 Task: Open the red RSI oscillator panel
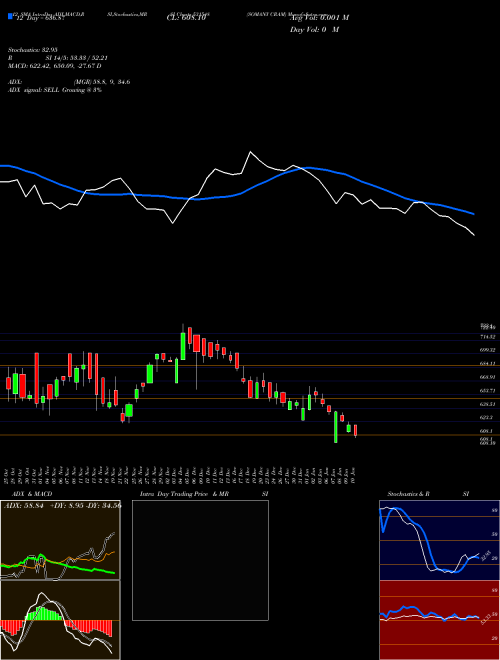439,620
